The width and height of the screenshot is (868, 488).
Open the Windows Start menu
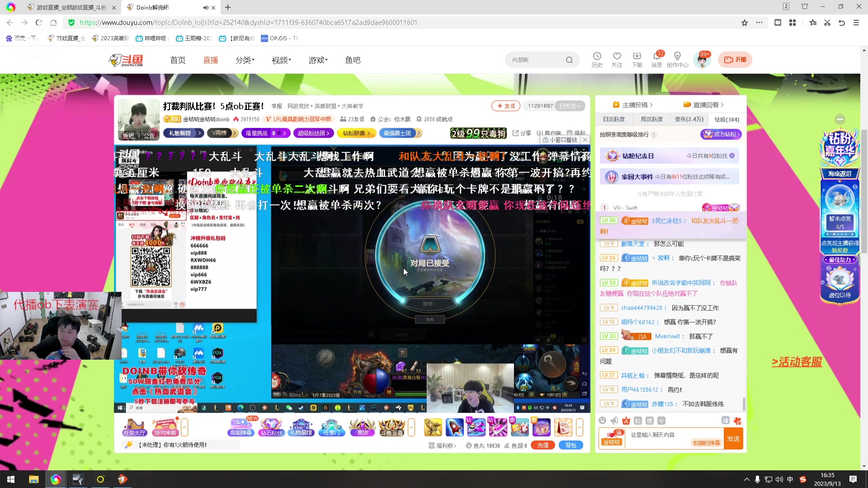pos(11,479)
